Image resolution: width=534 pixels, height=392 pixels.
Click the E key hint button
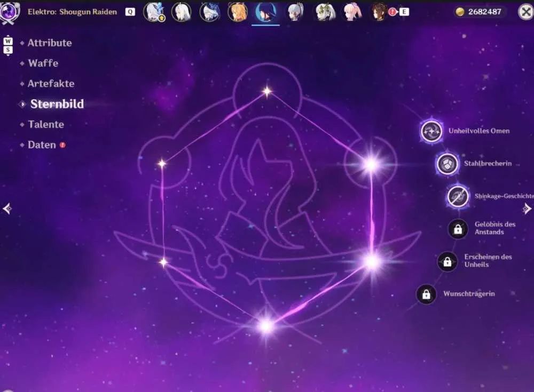point(404,12)
